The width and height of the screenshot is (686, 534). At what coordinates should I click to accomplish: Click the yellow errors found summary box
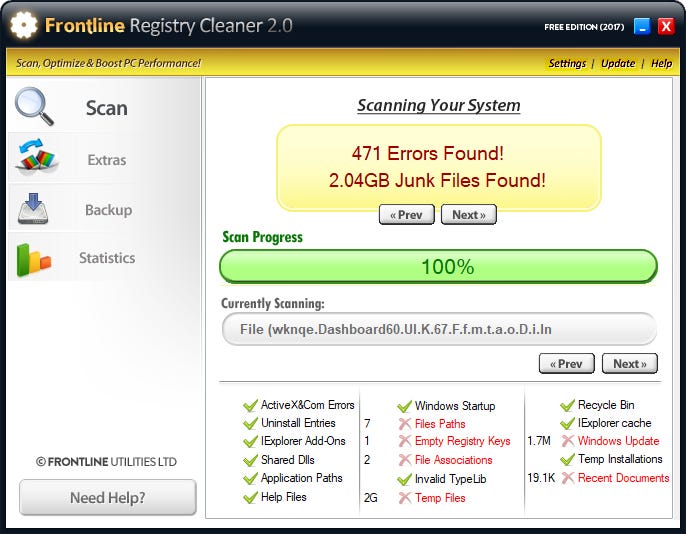[x=439, y=167]
